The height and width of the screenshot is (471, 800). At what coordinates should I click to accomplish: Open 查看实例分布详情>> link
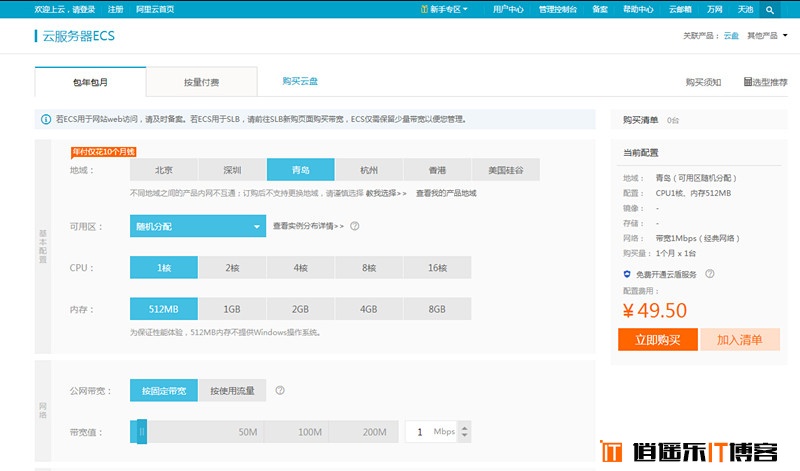[x=308, y=226]
